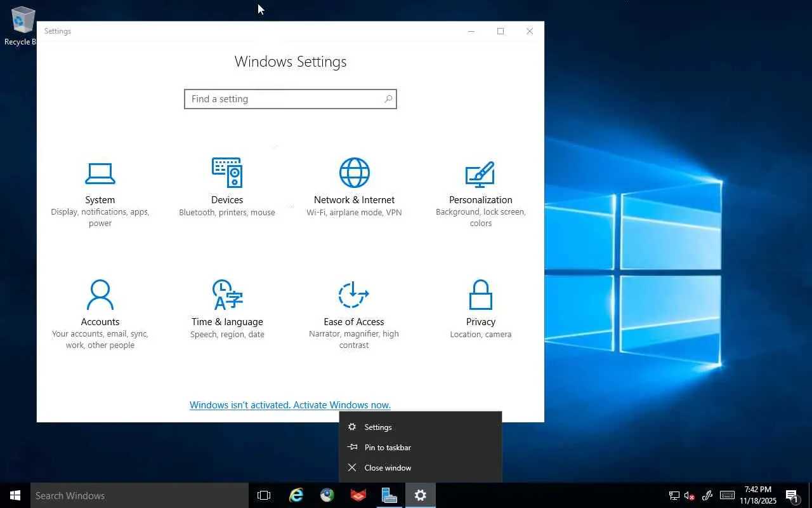This screenshot has height=508, width=812.
Task: Launch Internet Explorer from the taskbar
Action: coord(296,495)
